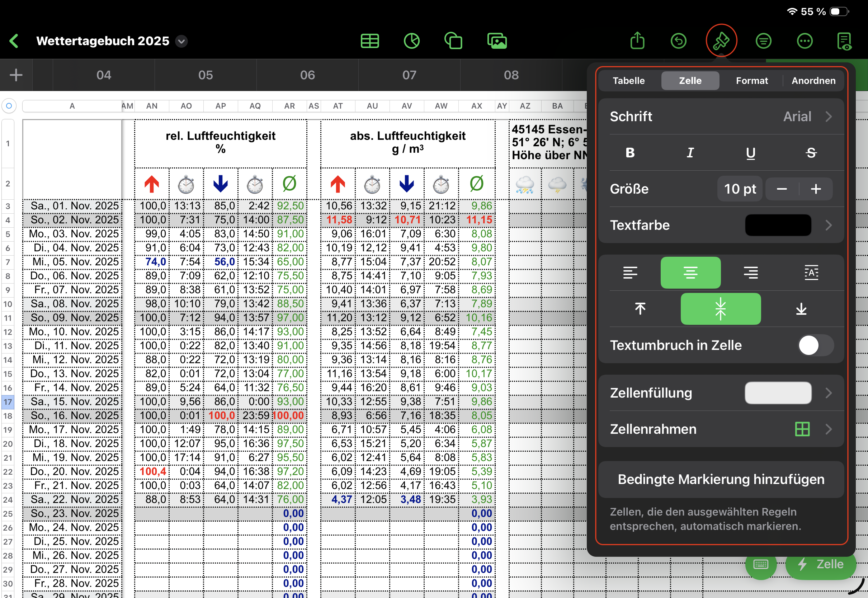
Task: Toggle Textumbruch in Zelle switch
Action: (x=816, y=345)
